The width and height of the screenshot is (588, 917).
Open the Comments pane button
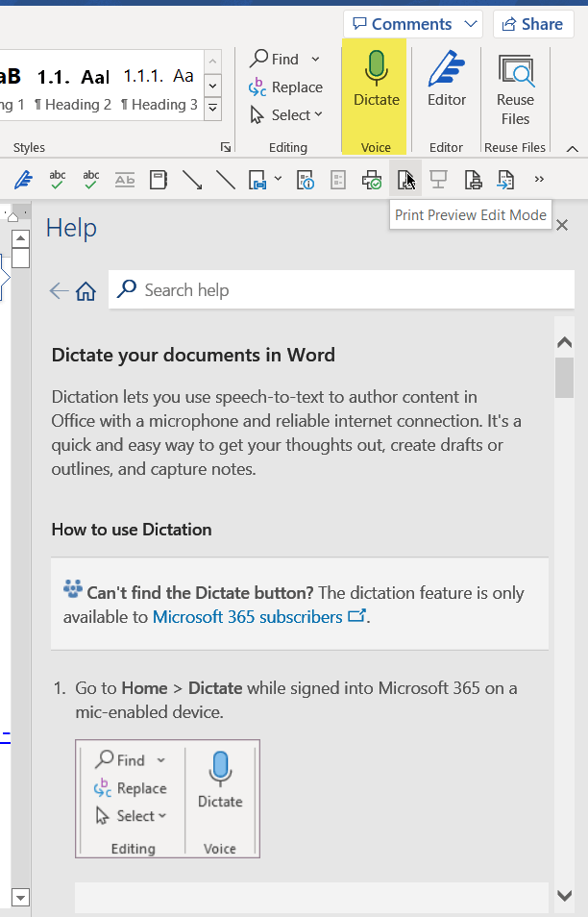pos(404,24)
